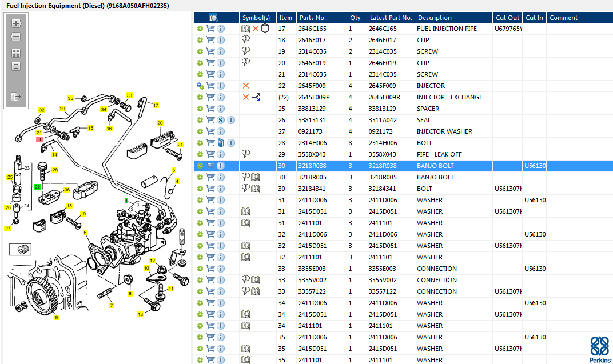Sort by Latest Part No. column header
Viewport: 613px width, 364px height.
click(x=391, y=18)
